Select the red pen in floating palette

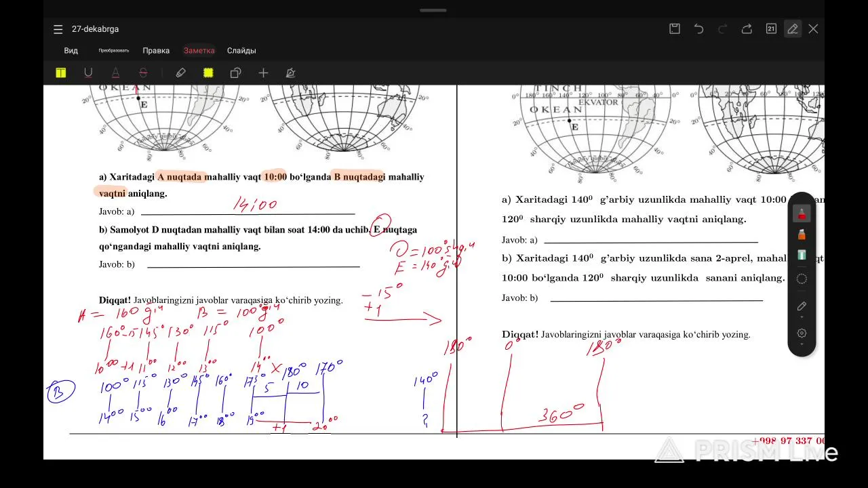click(802, 214)
